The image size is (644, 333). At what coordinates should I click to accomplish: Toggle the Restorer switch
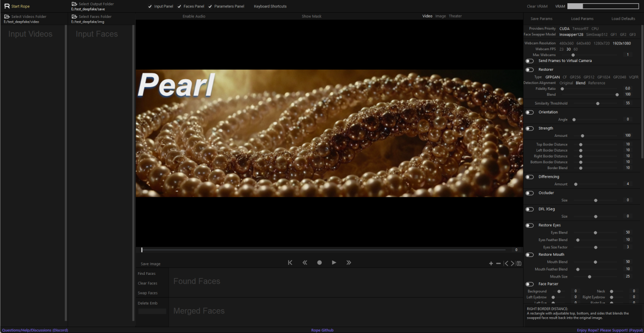click(529, 70)
